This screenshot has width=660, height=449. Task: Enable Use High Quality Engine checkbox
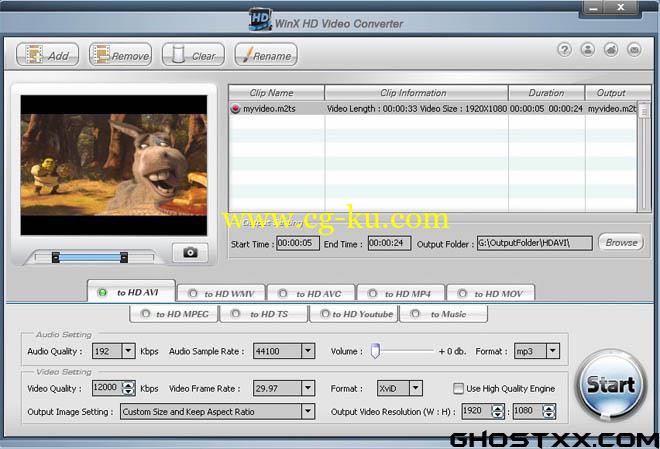pyautogui.click(x=458, y=388)
